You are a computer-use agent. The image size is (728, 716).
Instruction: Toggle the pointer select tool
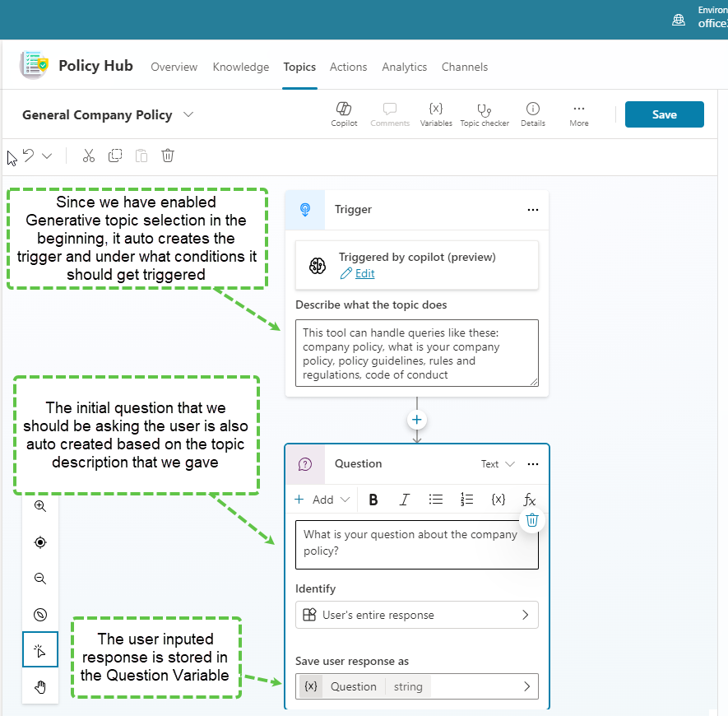click(40, 651)
